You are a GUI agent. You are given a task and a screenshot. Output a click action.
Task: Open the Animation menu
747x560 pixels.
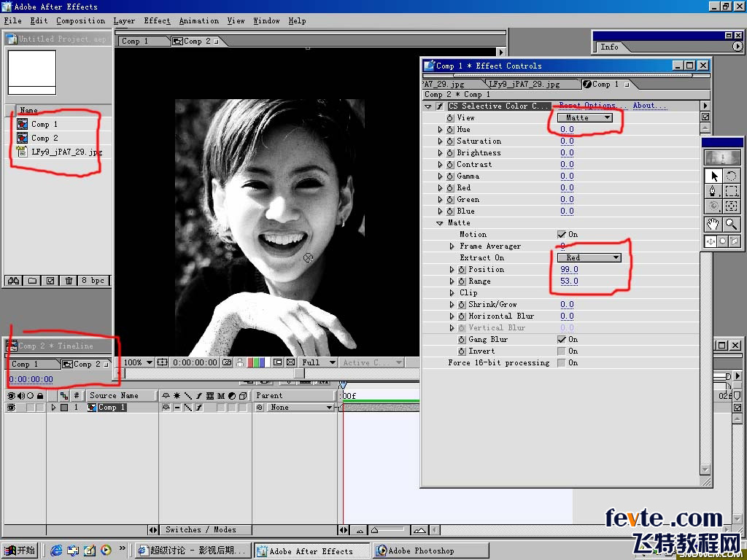pyautogui.click(x=198, y=21)
